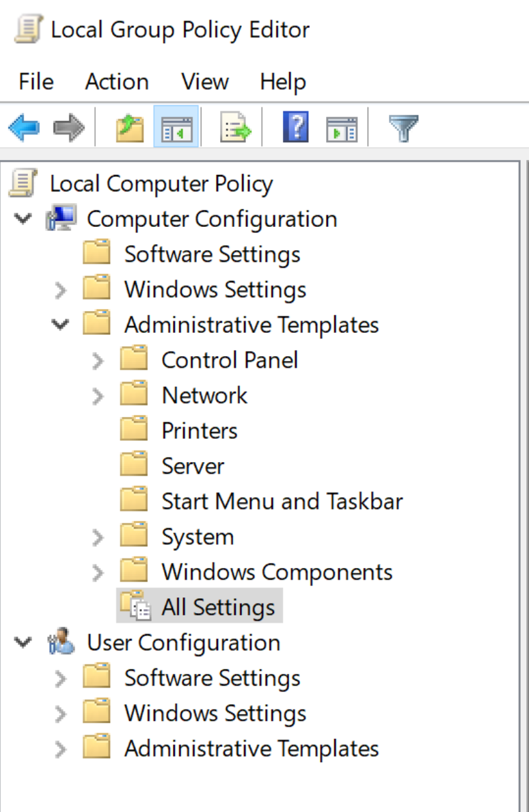Open the File menu
Screen dimensions: 529x812
(x=36, y=82)
